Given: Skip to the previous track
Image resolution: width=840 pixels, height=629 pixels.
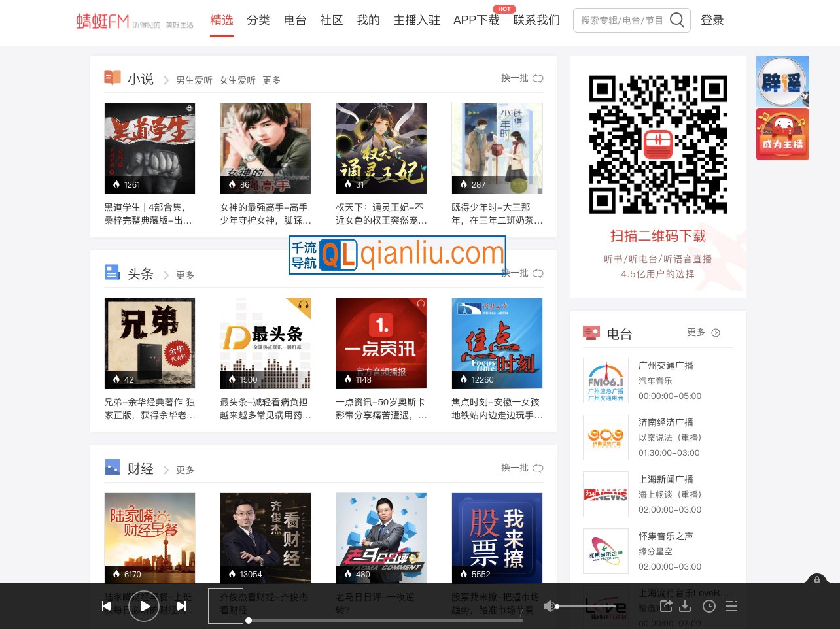Looking at the screenshot, I should (x=107, y=606).
